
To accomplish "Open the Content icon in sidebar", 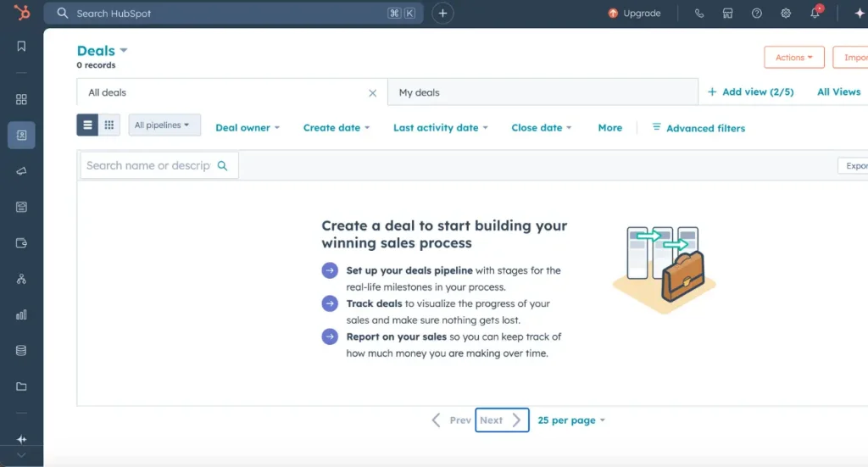I will pyautogui.click(x=21, y=207).
